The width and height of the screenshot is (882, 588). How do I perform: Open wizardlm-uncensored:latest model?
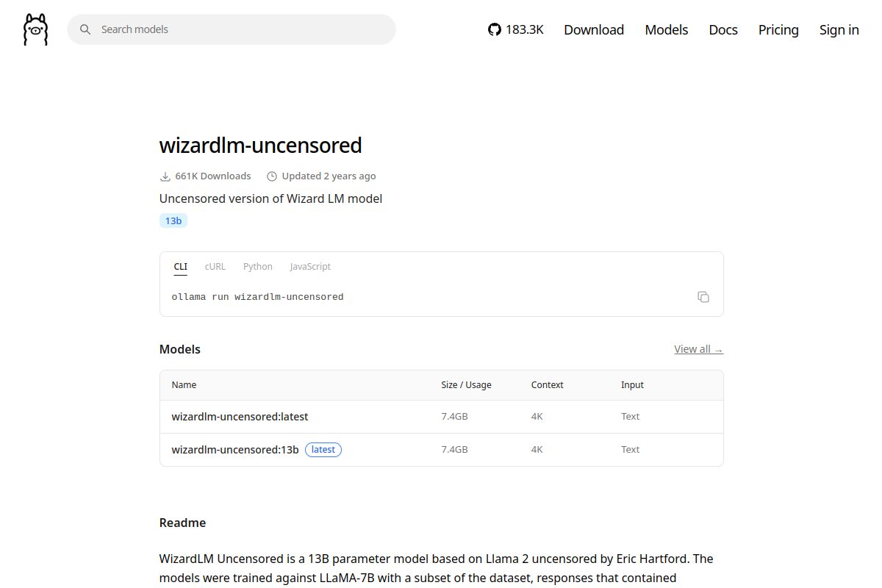click(240, 417)
